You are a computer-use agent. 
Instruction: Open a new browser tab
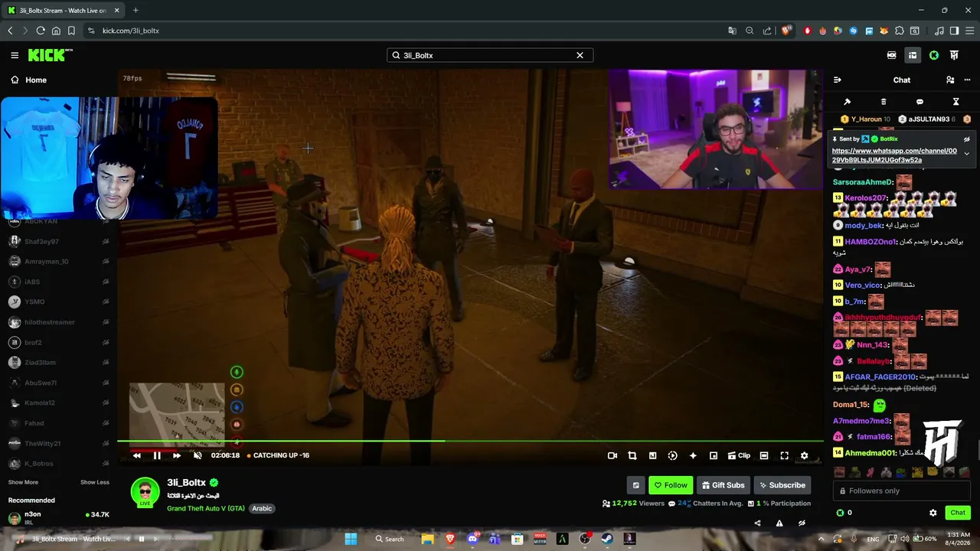click(x=136, y=10)
